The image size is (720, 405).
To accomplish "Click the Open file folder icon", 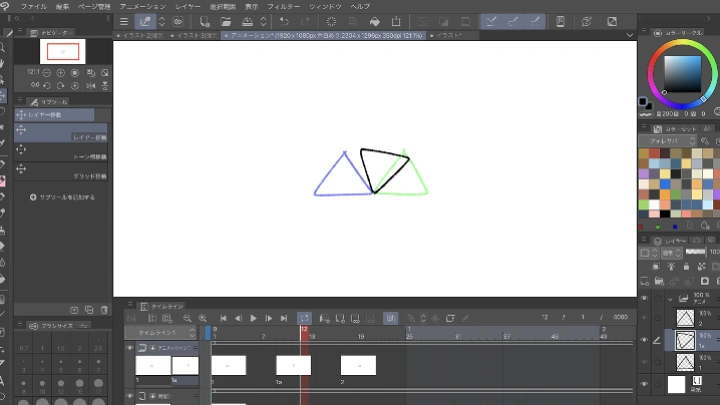I will [226, 22].
